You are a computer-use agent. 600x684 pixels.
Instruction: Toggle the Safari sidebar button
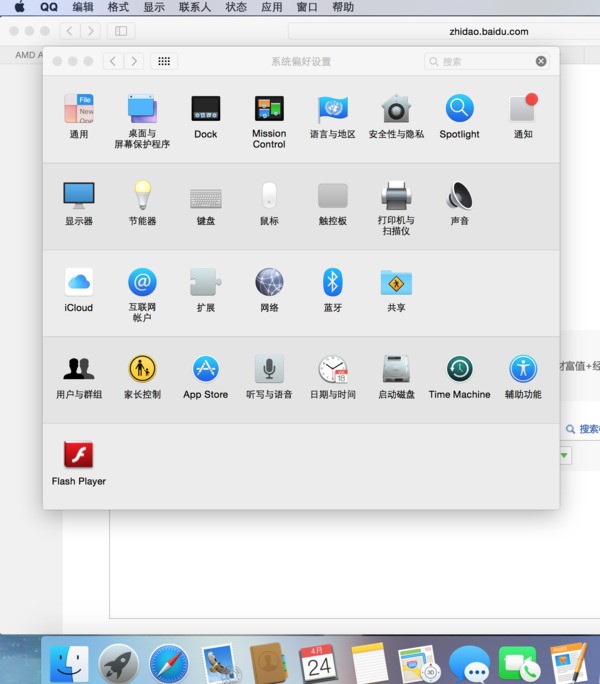tap(121, 31)
